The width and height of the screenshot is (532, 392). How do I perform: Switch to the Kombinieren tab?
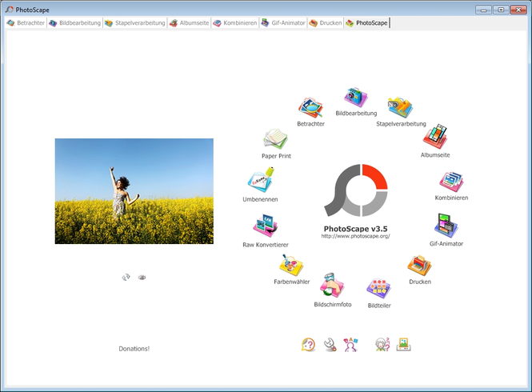(x=234, y=22)
